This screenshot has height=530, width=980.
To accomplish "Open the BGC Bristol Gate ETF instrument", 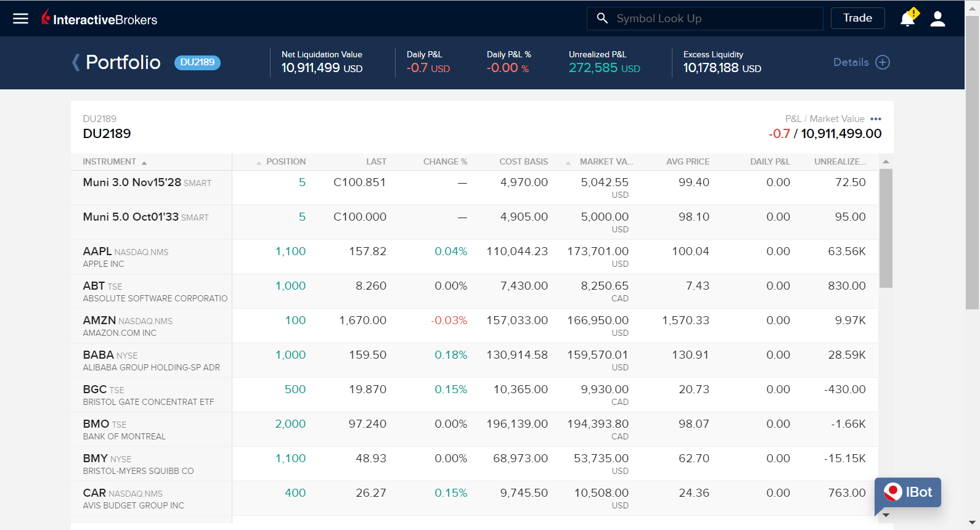I will tap(95, 389).
